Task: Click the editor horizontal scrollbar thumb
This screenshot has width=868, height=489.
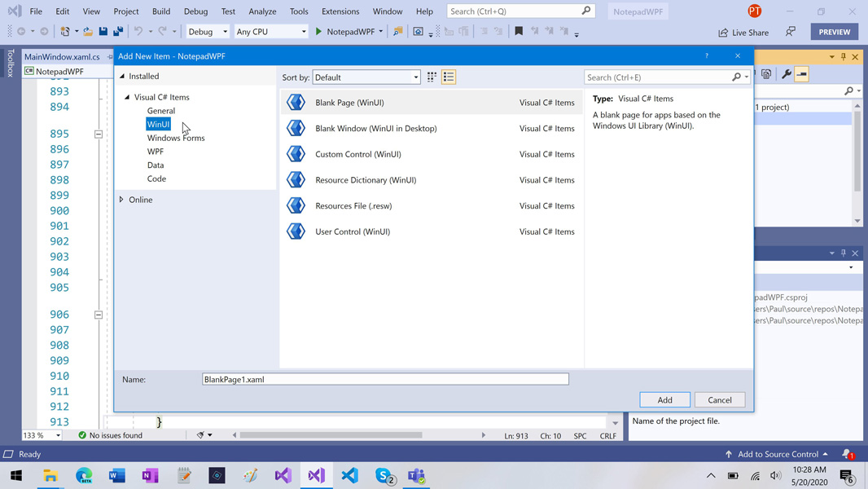Action: coord(331,435)
